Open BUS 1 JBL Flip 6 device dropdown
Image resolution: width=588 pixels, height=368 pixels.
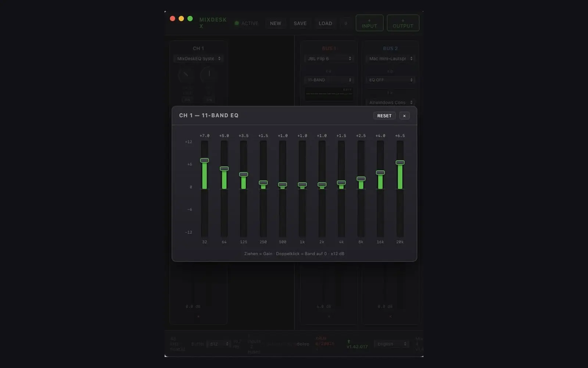coord(329,59)
